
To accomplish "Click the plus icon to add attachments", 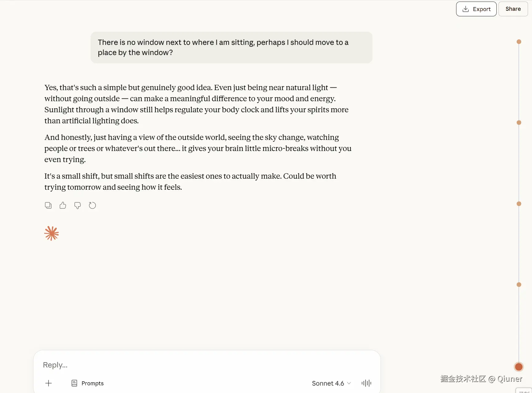I will click(x=49, y=383).
